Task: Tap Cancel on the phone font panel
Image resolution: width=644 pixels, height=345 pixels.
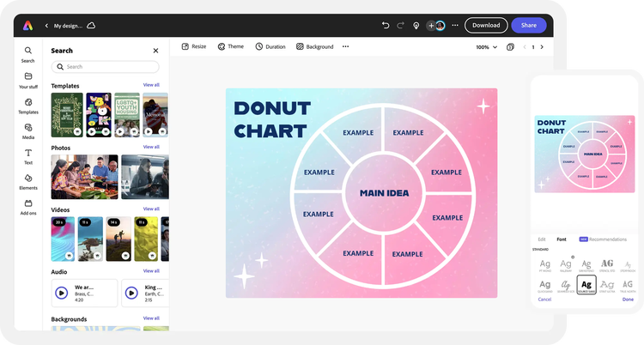Action: point(544,300)
